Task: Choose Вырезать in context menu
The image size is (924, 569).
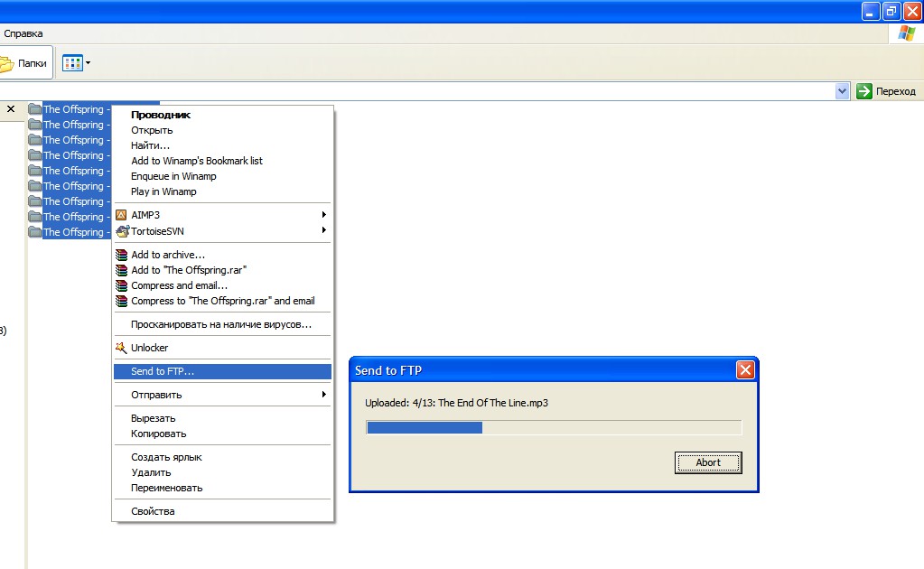Action: click(223, 418)
